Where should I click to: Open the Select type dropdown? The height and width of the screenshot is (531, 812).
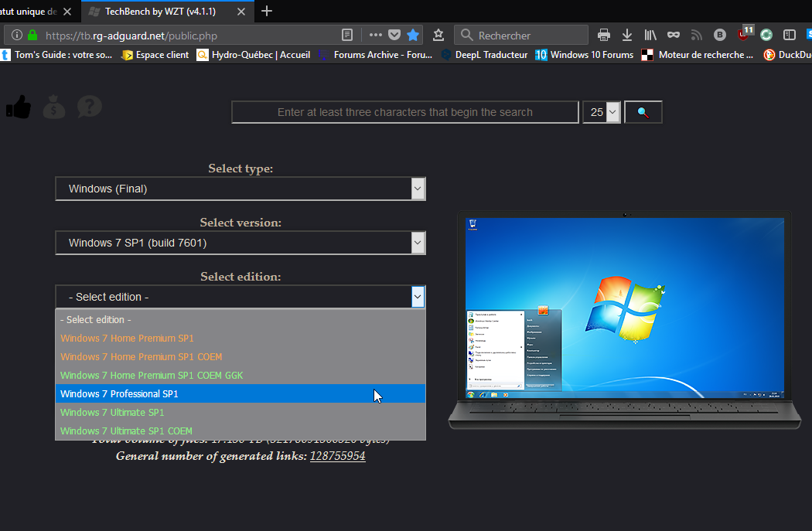tap(241, 189)
